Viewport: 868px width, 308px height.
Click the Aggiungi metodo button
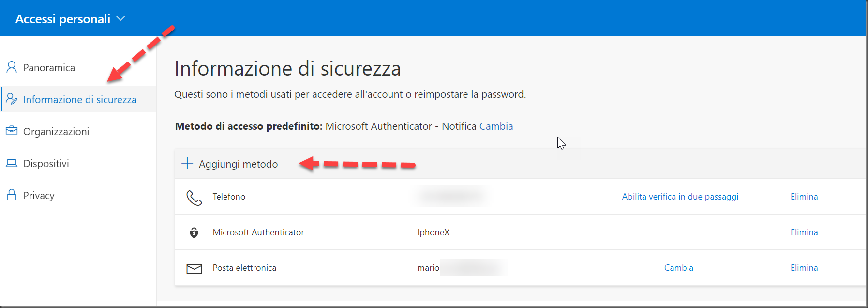230,164
